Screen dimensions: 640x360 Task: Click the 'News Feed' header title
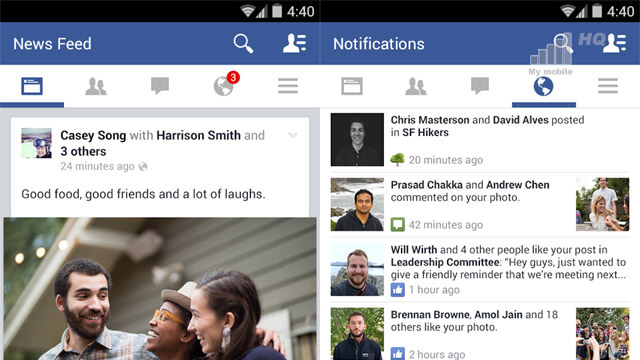coord(52,44)
